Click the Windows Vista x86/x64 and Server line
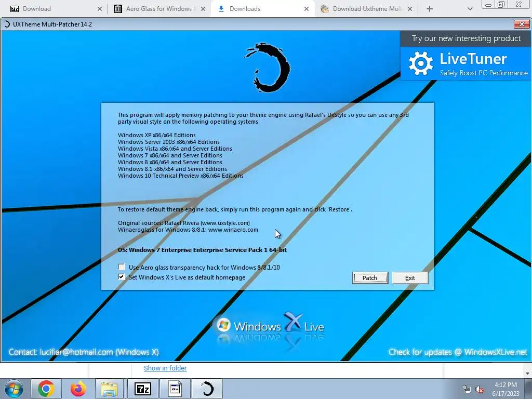 (175, 149)
